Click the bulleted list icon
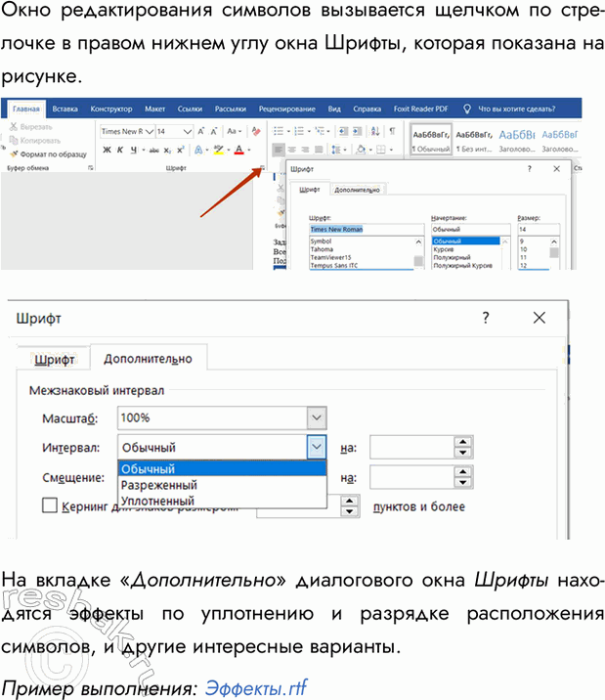 point(279,131)
